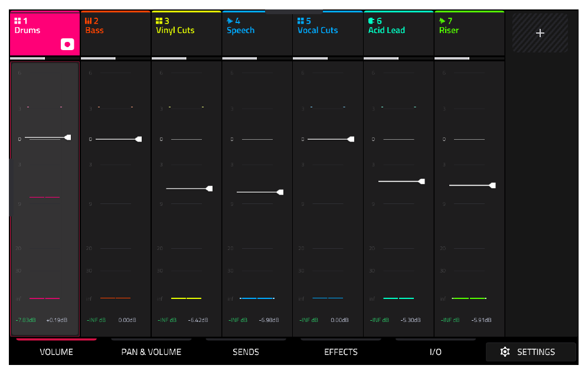This screenshot has width=588, height=375.
Task: Click the keygroup icon on Bass track
Action: [x=88, y=21]
